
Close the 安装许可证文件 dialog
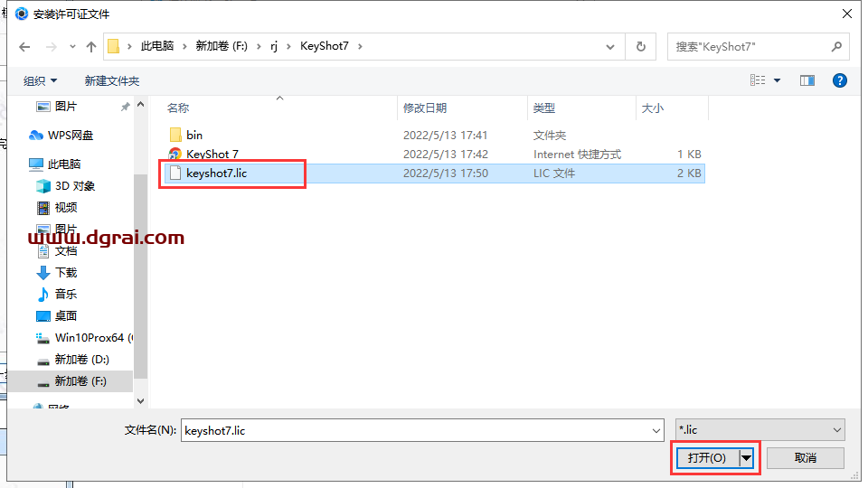tap(847, 14)
